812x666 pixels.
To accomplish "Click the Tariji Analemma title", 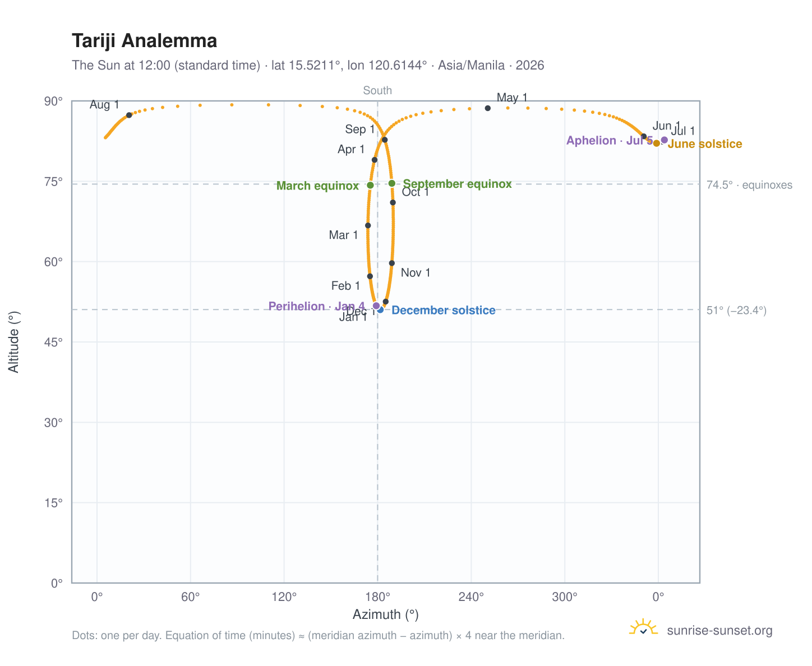I will click(x=145, y=41).
